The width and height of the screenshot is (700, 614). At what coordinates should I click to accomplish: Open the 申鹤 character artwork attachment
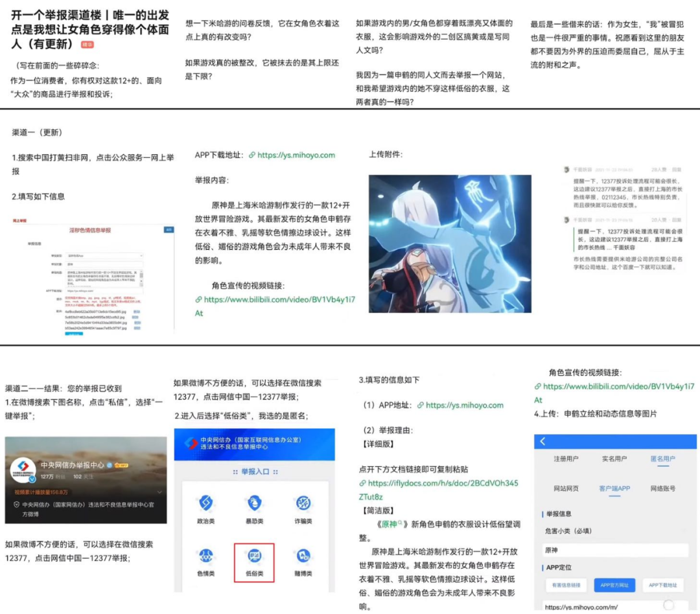coord(450,244)
